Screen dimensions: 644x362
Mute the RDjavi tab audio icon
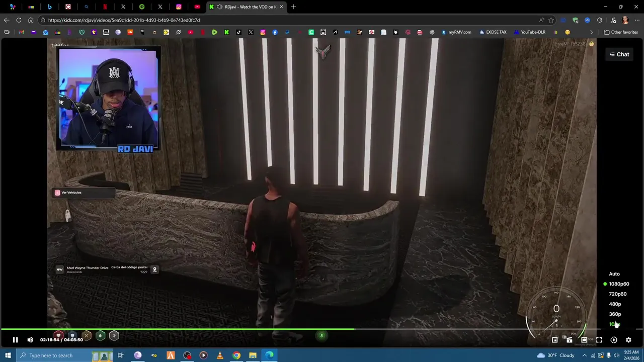[219, 7]
